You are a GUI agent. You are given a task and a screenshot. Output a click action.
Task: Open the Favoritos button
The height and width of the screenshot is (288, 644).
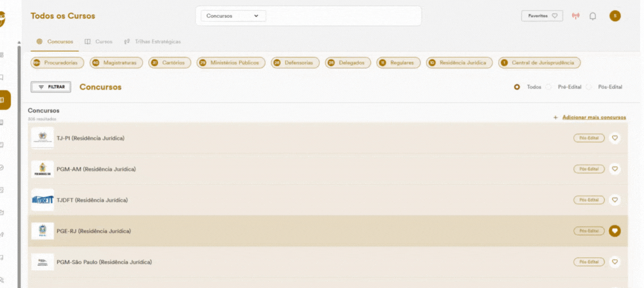[542, 16]
